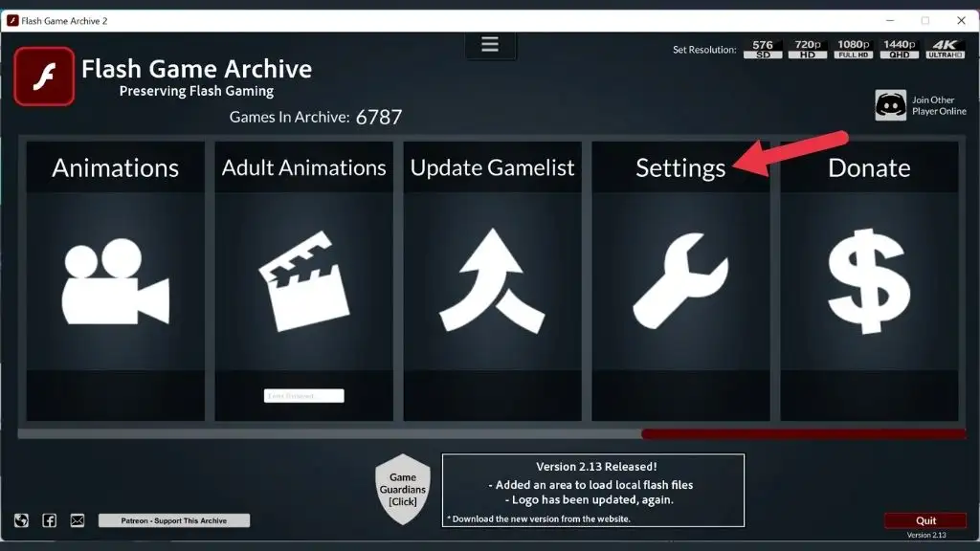Choose the 1440p QHD resolution
Image resolution: width=980 pixels, height=551 pixels.
pos(900,50)
